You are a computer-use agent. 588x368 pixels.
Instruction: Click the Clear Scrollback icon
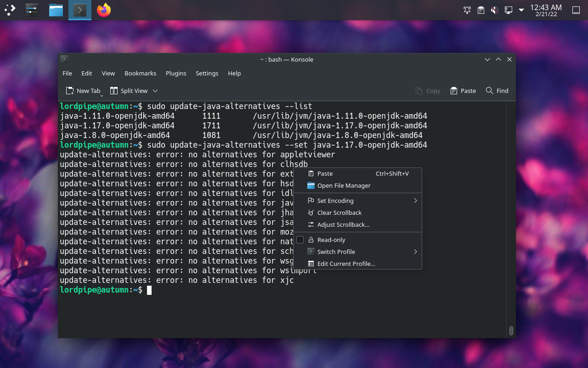click(x=311, y=213)
